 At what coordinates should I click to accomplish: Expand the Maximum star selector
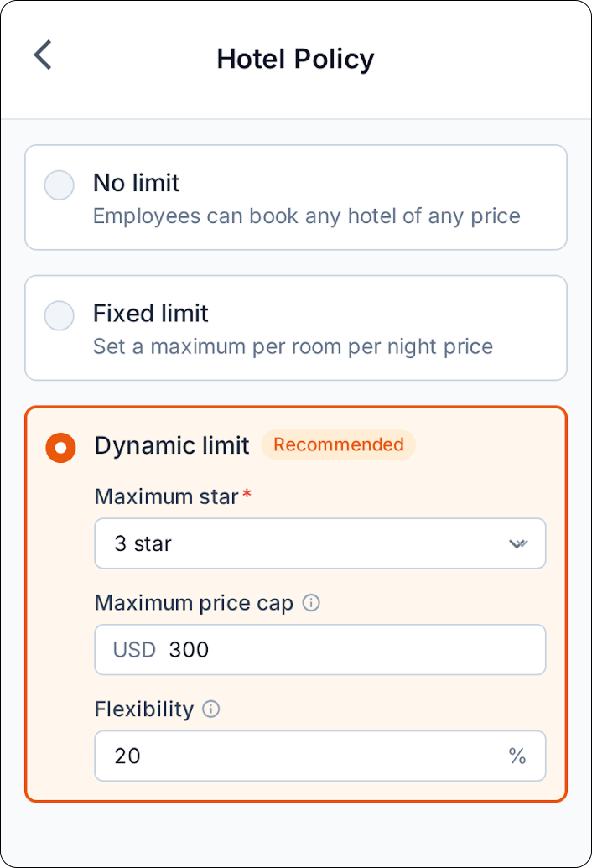(320, 543)
